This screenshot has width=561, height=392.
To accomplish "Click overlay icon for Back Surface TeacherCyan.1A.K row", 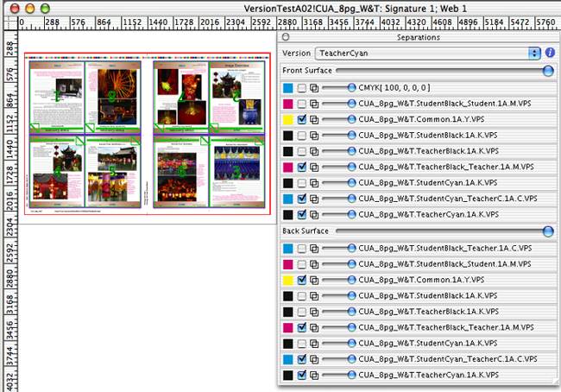I will pyautogui.click(x=315, y=375).
